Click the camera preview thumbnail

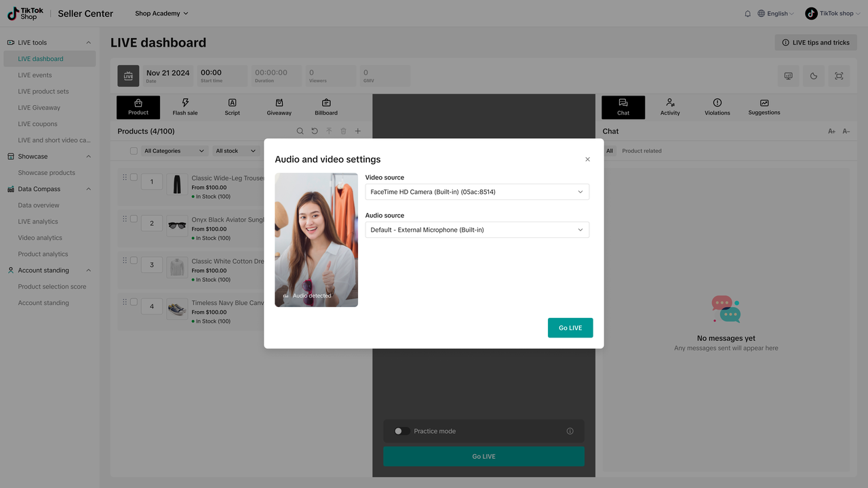[x=316, y=239]
